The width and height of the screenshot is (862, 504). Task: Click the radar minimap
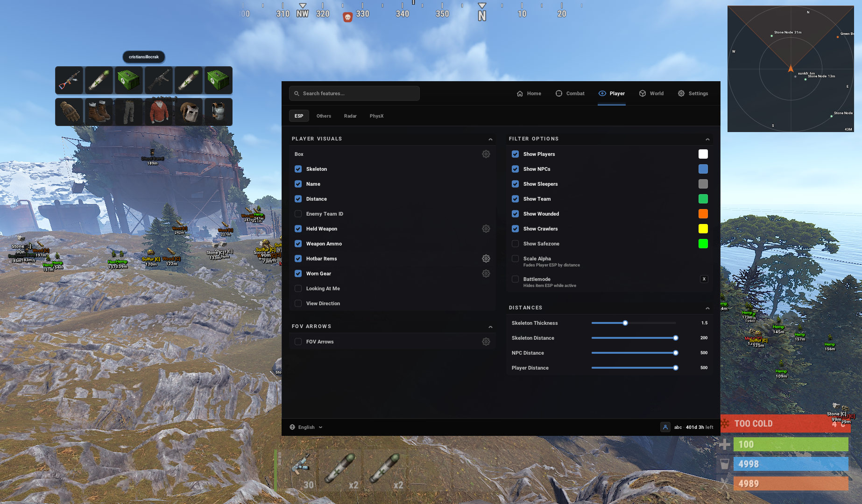pos(791,69)
